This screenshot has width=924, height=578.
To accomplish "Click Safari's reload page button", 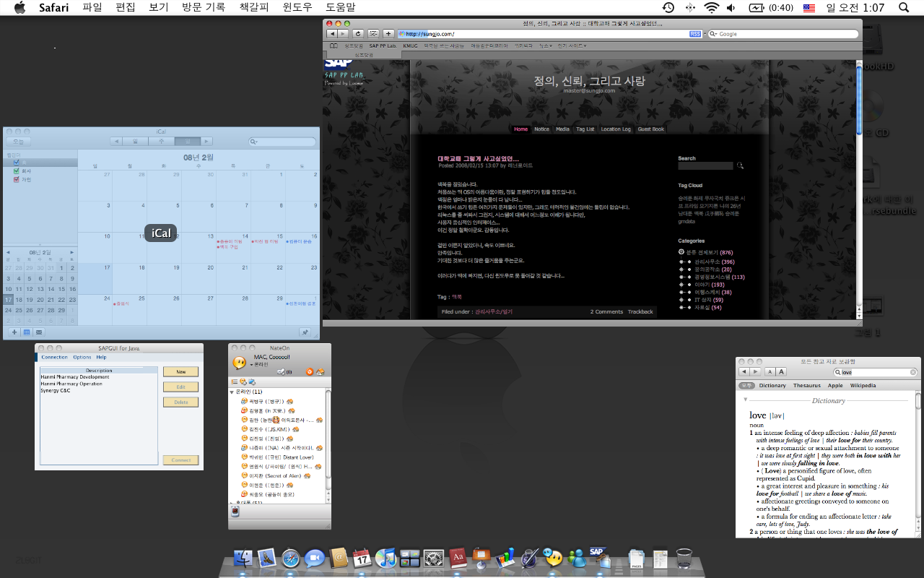I will point(358,34).
